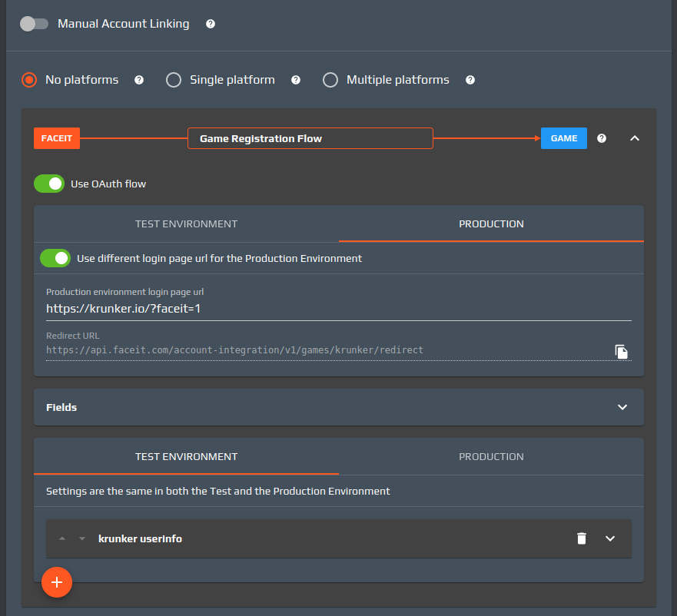Screen dimensions: 677x616
Task: Open the help tooltip beside No platforms
Action: (139, 79)
